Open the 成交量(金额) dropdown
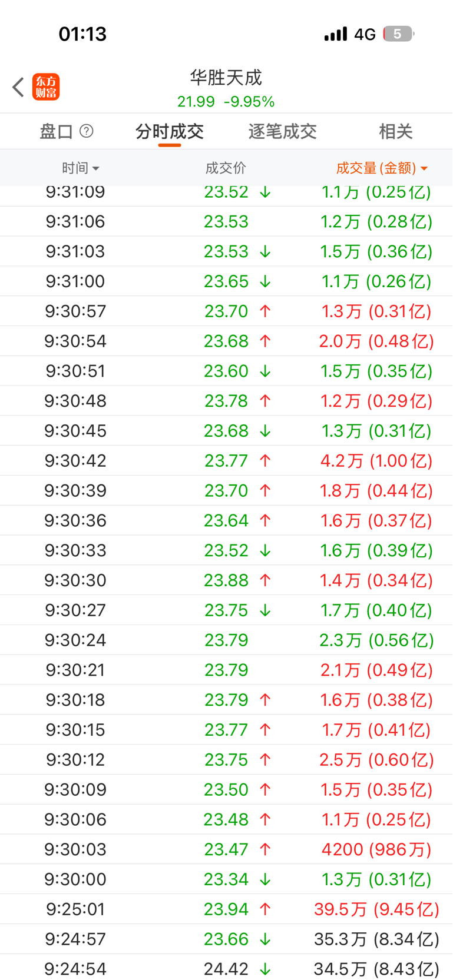Viewport: 453px width, 980px height. [382, 168]
